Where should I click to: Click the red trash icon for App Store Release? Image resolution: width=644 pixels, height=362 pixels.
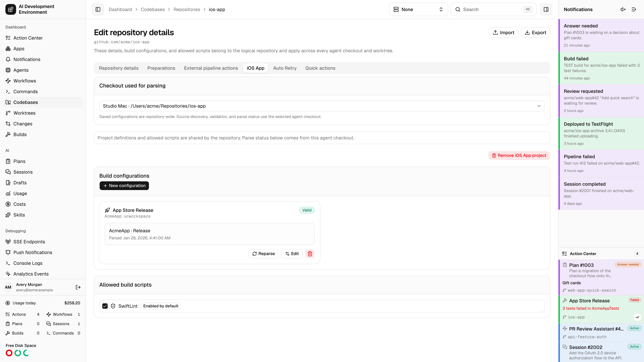310,254
